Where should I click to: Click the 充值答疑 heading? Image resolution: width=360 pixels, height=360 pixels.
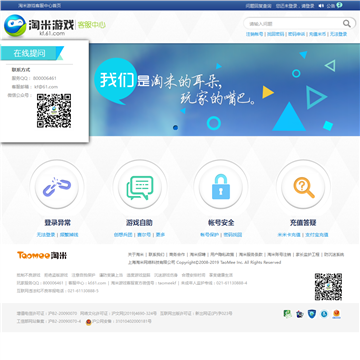coord(303,223)
